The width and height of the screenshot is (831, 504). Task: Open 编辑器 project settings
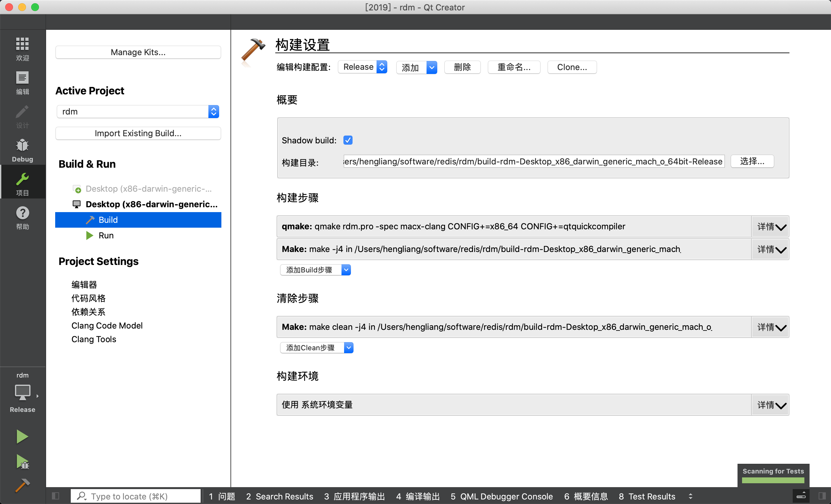[84, 285]
